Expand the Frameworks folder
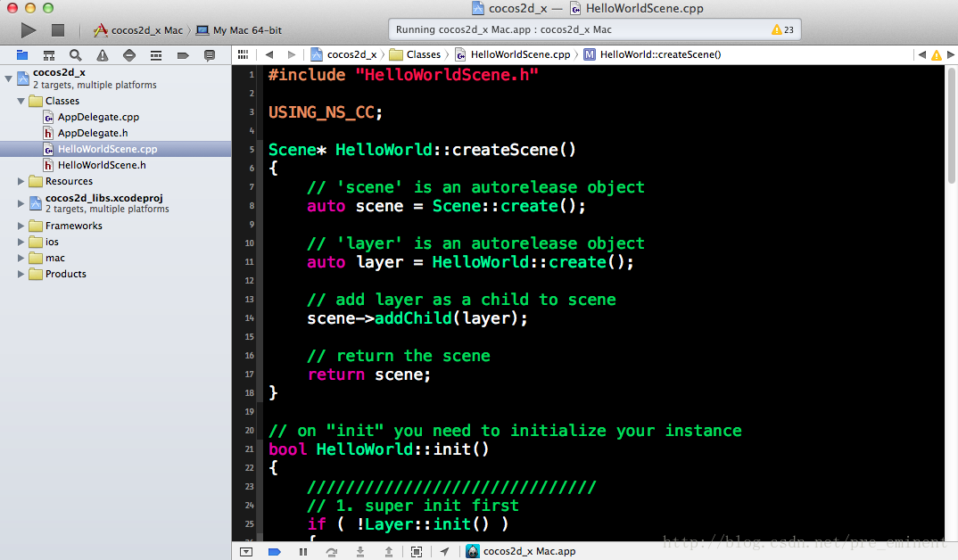Viewport: 958px width, 560px height. pos(21,226)
